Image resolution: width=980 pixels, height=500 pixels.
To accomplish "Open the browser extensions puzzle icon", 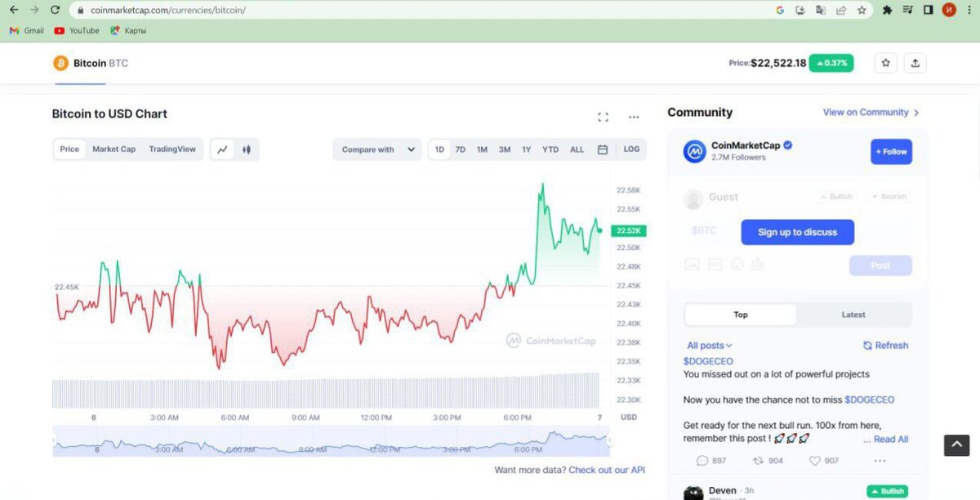I will tap(888, 10).
